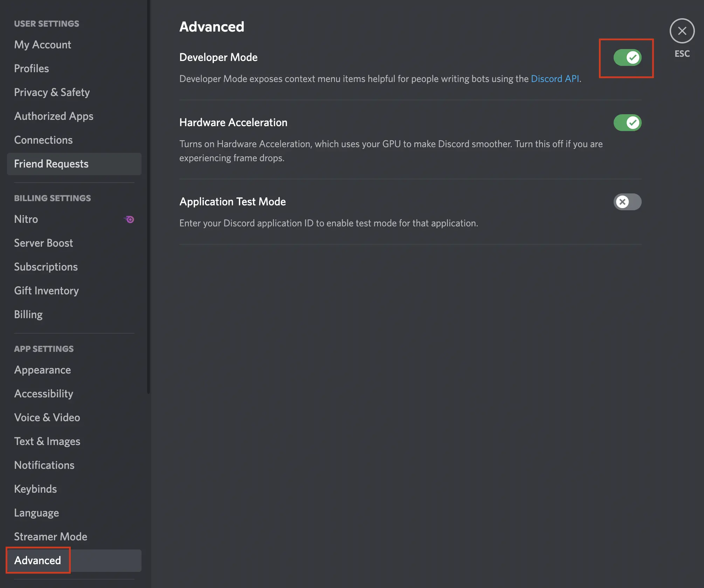The width and height of the screenshot is (704, 588).
Task: Enable Application Test Mode
Action: (x=627, y=202)
